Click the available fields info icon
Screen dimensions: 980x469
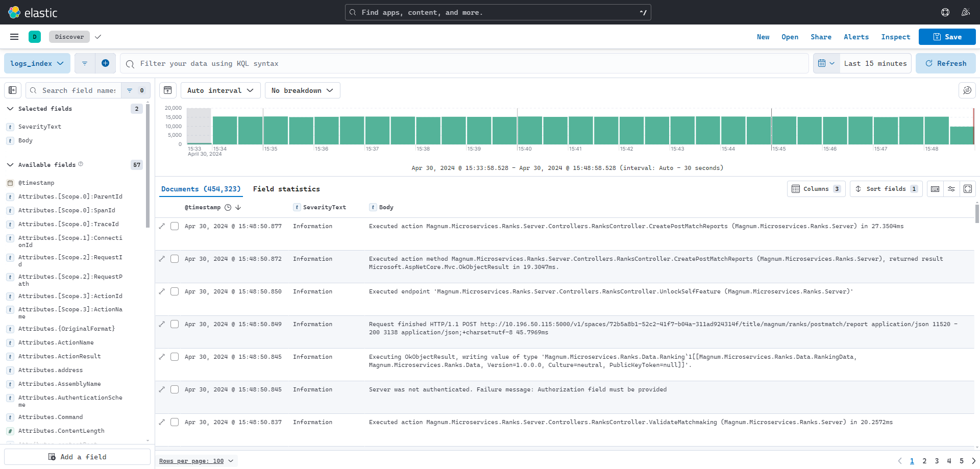(81, 164)
